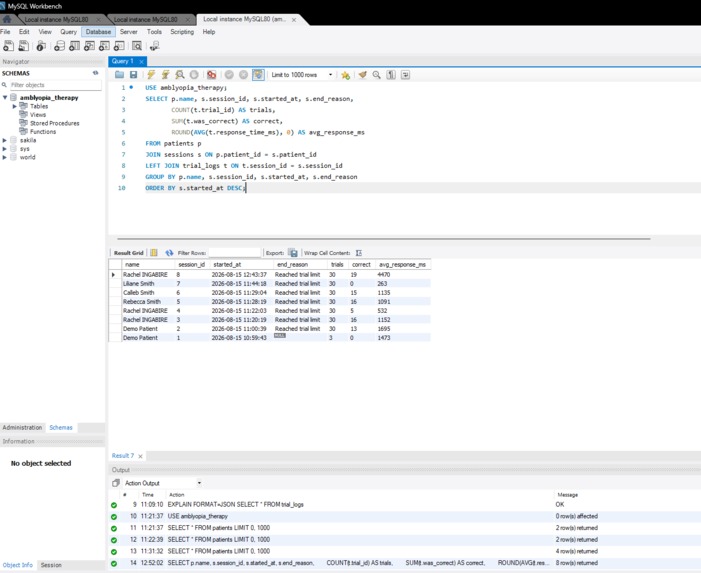701x573 pixels.
Task: Open a script file in this editor
Action: [x=119, y=75]
